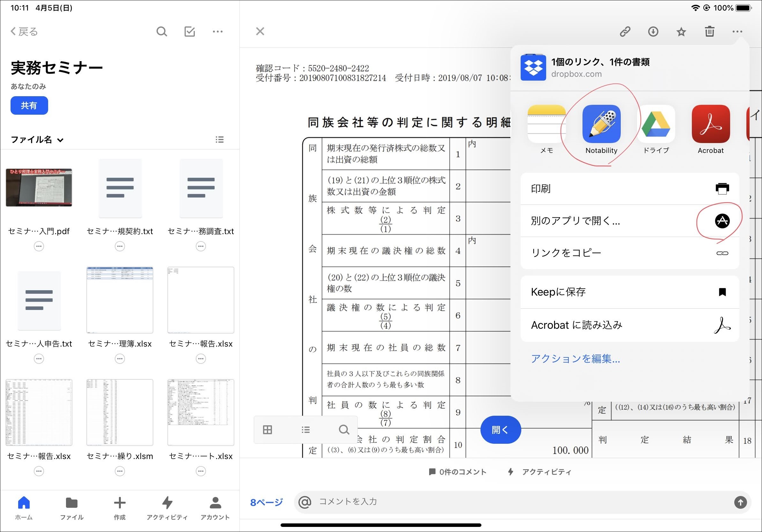Show document outline list
The height and width of the screenshot is (532, 762).
306,430
